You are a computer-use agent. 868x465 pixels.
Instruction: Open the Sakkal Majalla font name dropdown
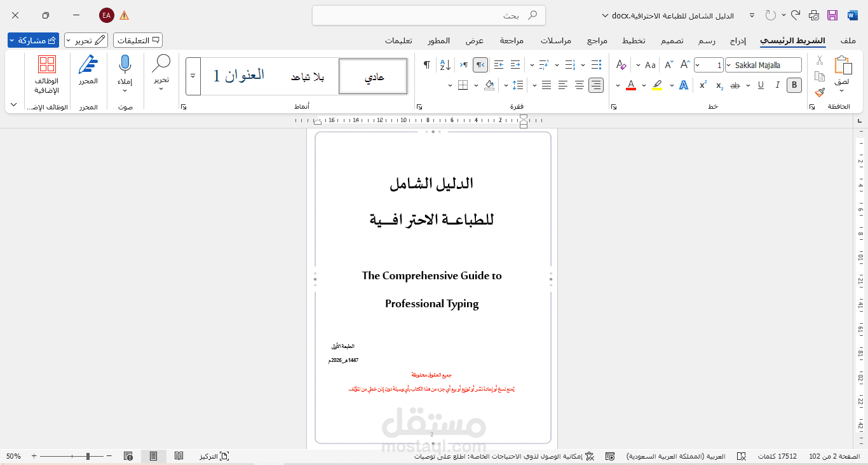(x=729, y=65)
